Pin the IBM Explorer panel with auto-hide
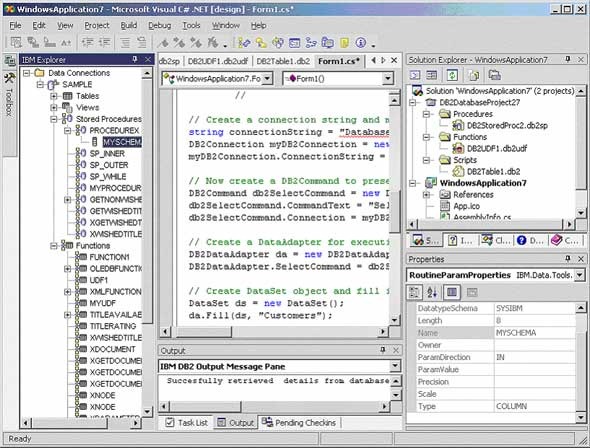 click(135, 59)
